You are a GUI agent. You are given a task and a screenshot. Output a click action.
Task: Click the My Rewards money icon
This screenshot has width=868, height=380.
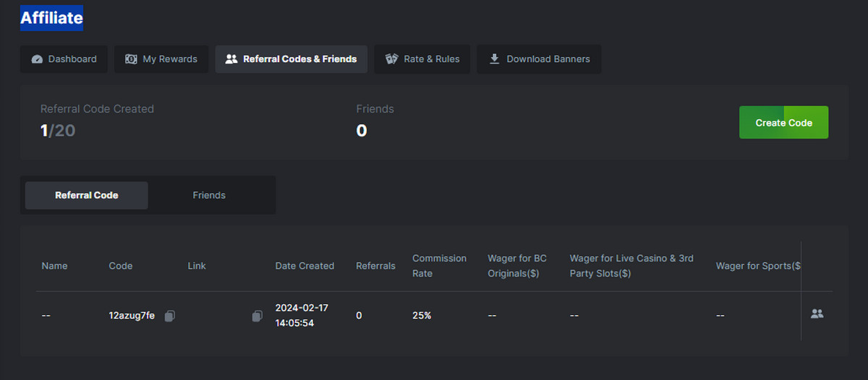click(131, 59)
